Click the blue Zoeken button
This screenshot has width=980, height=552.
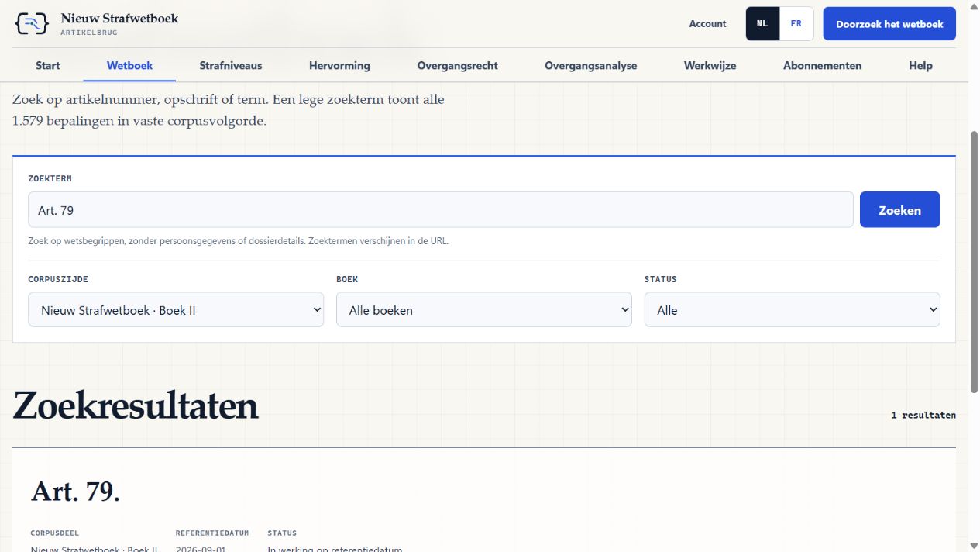tap(899, 209)
